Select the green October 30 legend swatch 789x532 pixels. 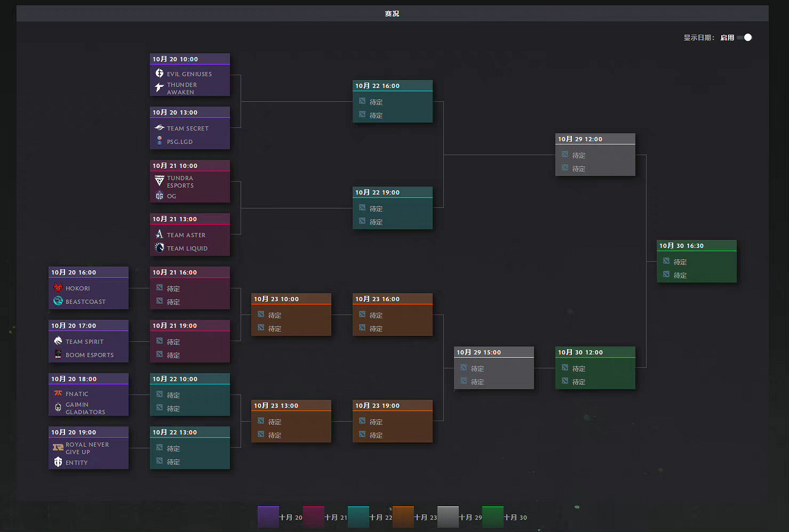pos(492,517)
